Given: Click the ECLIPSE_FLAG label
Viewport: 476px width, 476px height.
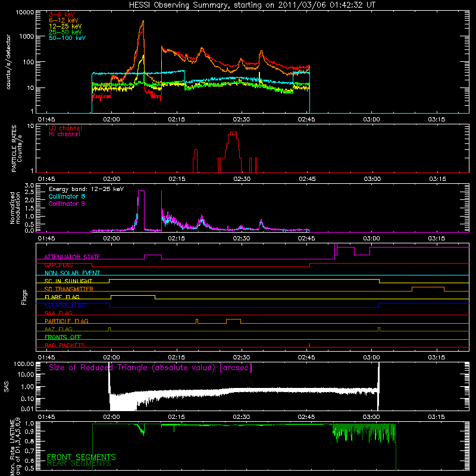Looking at the screenshot, I should (65, 305).
